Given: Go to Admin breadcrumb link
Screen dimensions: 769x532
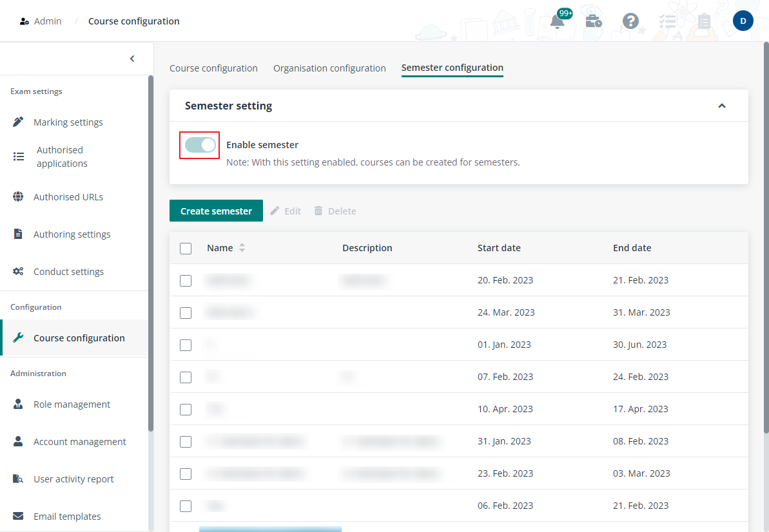Looking at the screenshot, I should tap(48, 21).
